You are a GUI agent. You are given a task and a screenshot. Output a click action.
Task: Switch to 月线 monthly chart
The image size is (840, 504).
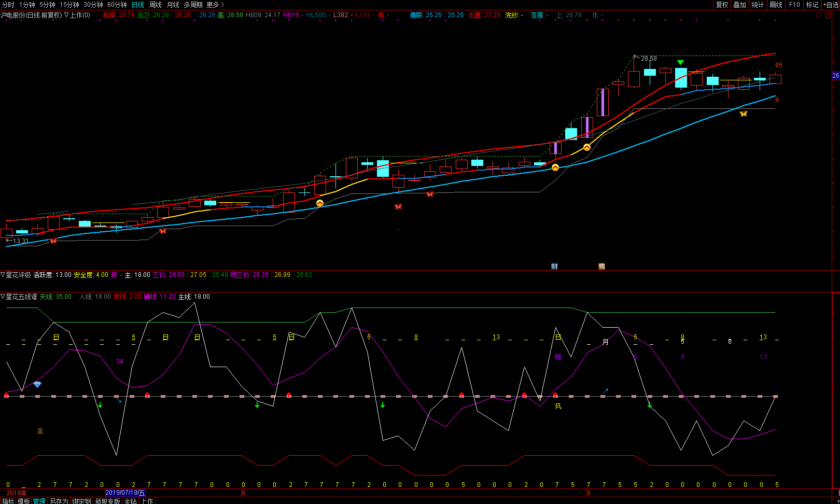(173, 5)
